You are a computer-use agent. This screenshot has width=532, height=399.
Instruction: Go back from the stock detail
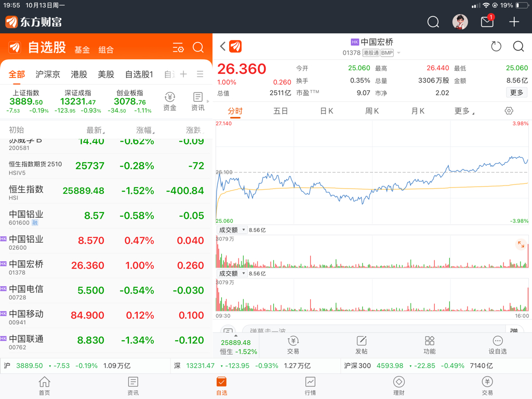[x=222, y=46]
